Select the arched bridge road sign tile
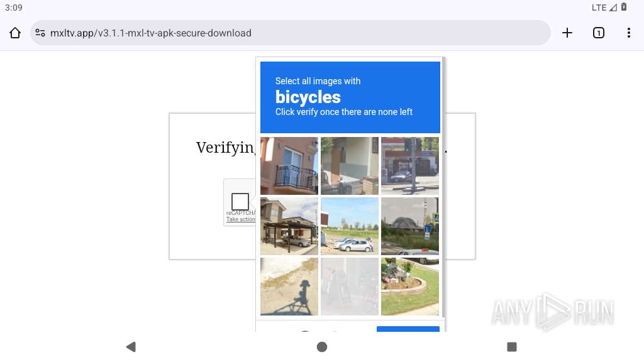The height and width of the screenshot is (362, 644). click(x=410, y=226)
